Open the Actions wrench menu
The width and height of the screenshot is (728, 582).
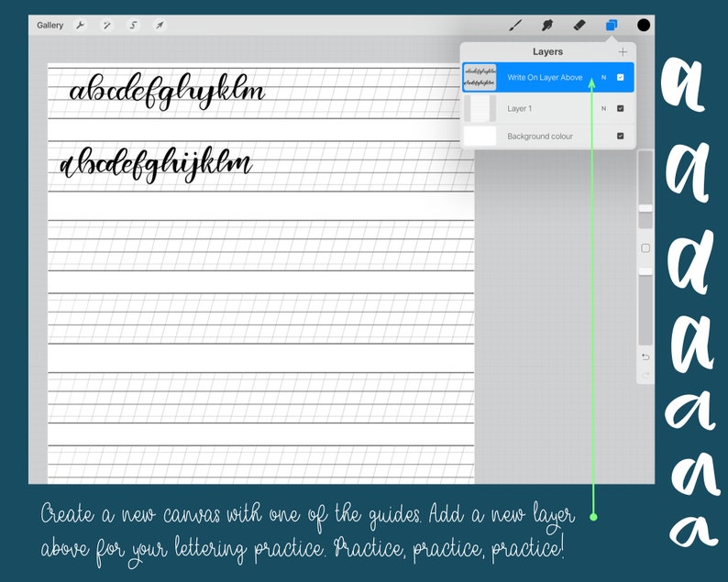81,25
